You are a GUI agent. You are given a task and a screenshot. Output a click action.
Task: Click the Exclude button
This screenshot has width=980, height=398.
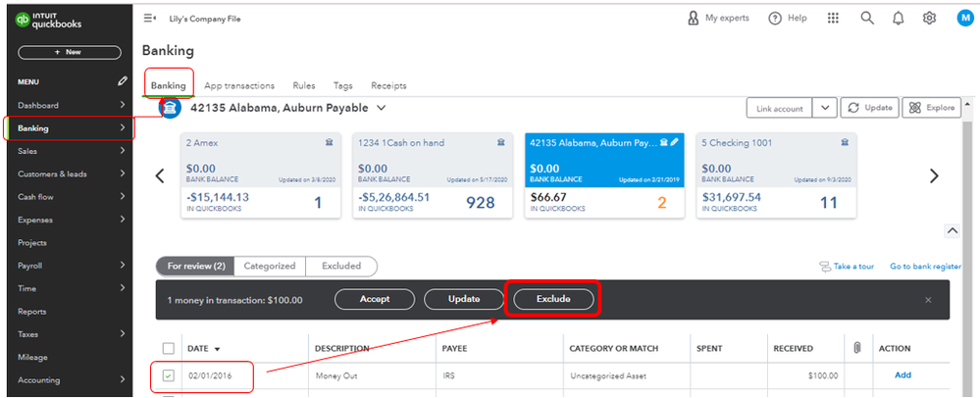click(x=553, y=299)
